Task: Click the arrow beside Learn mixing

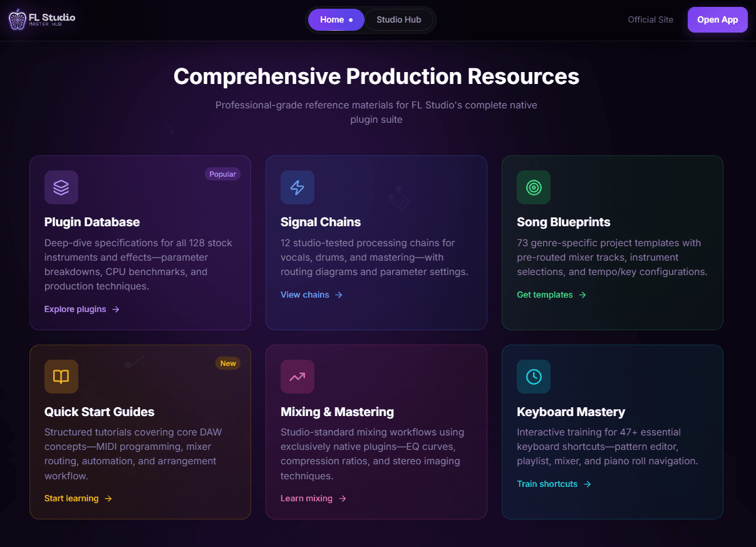Action: (x=343, y=499)
